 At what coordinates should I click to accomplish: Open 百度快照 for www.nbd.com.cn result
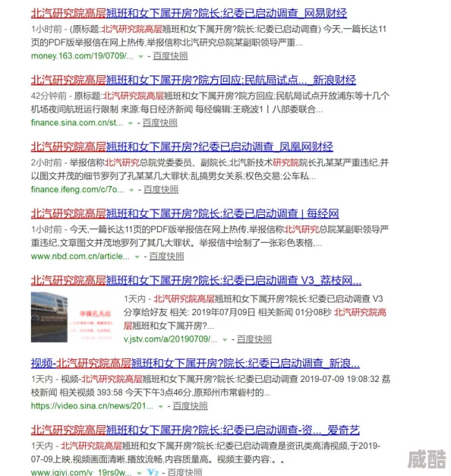click(x=166, y=257)
